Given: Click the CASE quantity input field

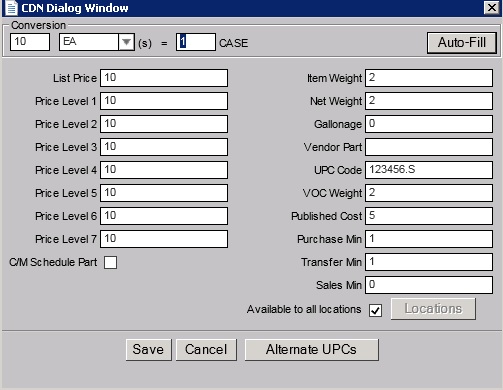Looking at the screenshot, I should point(196,42).
